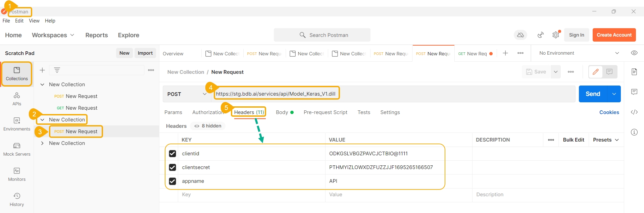Open the Collections sidebar panel
Viewport: 644px width, 213px height.
17,74
